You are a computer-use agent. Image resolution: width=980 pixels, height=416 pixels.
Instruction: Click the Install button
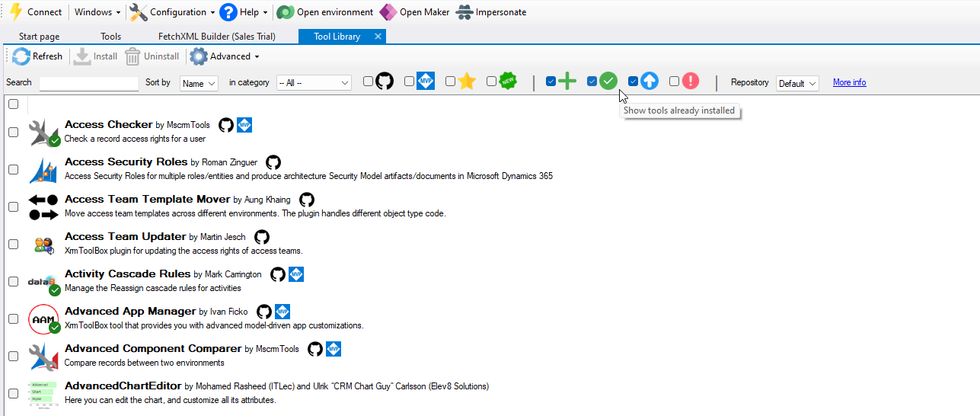(x=95, y=56)
